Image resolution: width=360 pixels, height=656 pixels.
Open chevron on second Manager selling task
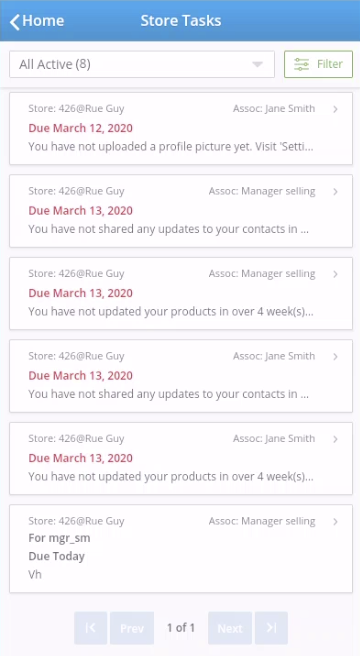click(335, 274)
